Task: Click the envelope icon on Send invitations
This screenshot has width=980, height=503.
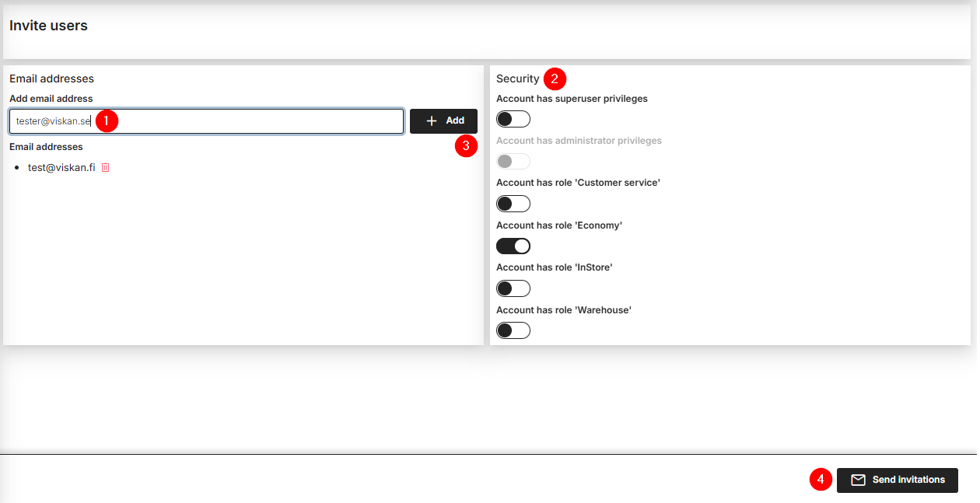Action: click(858, 480)
